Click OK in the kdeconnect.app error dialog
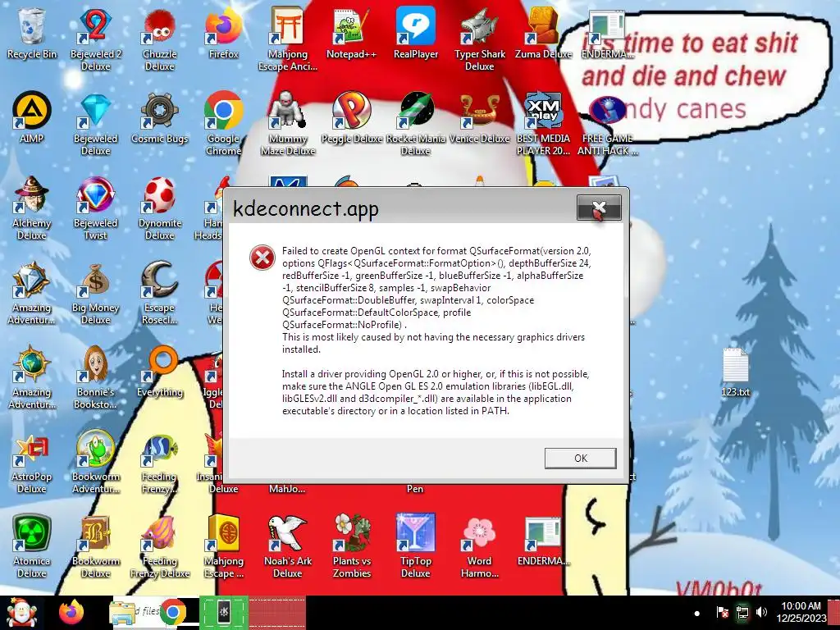 pos(580,458)
